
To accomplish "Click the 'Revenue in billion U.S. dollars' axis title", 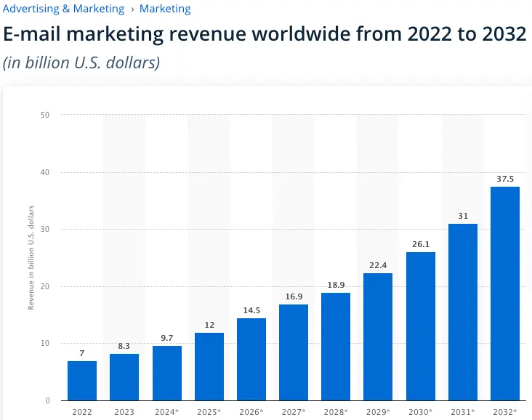I will [31, 257].
